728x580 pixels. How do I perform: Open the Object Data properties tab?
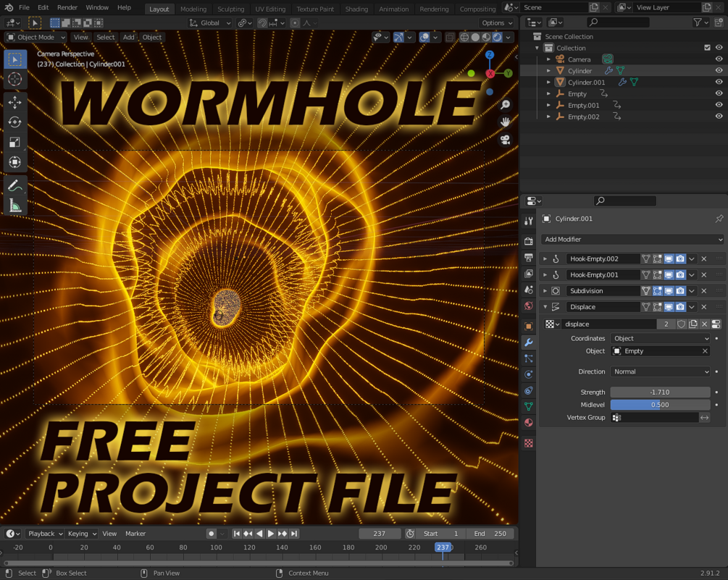click(x=529, y=406)
